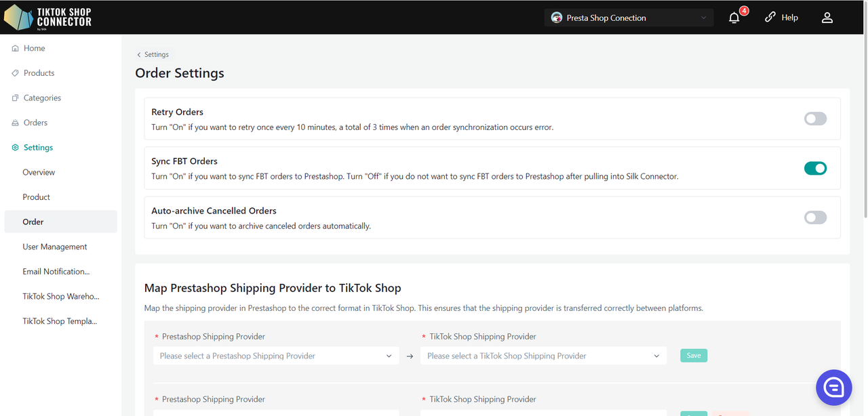The width and height of the screenshot is (868, 416).
Task: Go to Products using the tag icon
Action: point(15,73)
